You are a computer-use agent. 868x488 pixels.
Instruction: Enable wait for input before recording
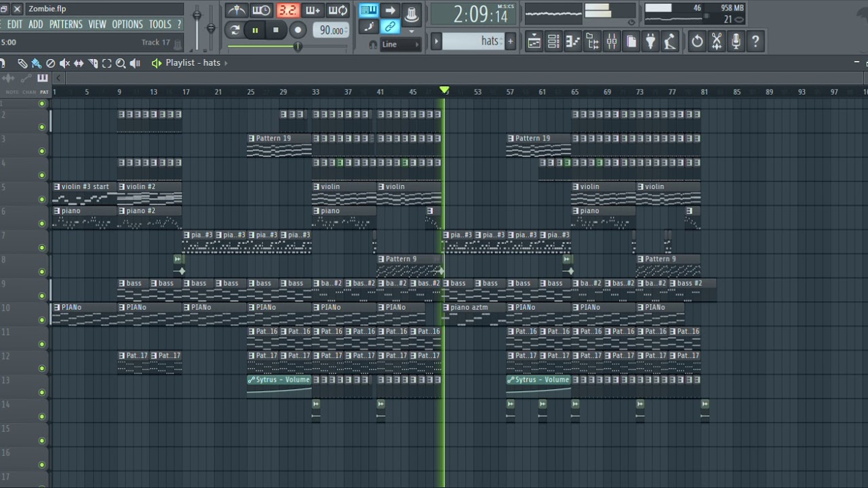pyautogui.click(x=261, y=10)
